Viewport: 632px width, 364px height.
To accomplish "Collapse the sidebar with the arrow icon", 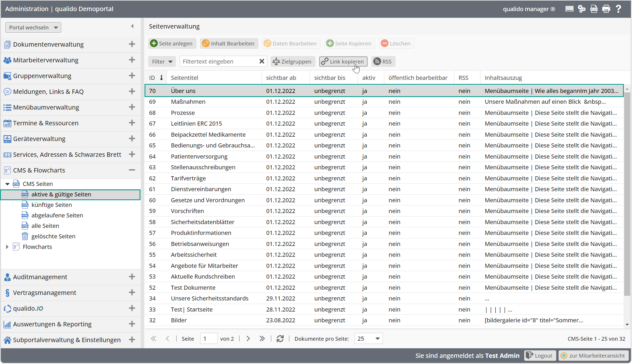I will 132,26.
